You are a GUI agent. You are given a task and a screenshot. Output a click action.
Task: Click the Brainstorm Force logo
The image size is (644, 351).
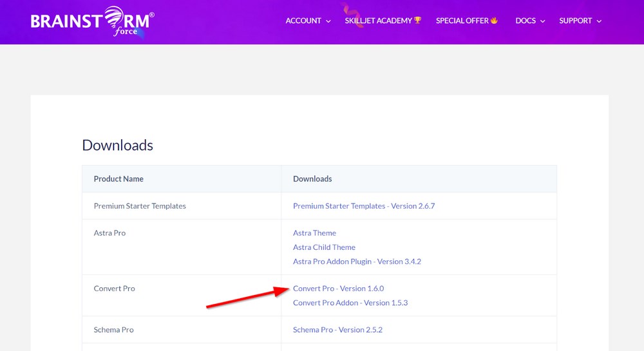point(92,22)
